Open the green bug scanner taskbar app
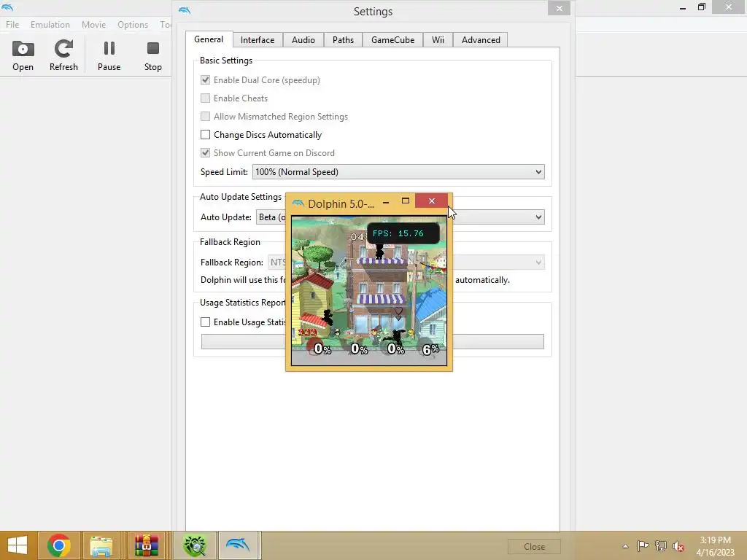The height and width of the screenshot is (560, 747). click(x=196, y=545)
